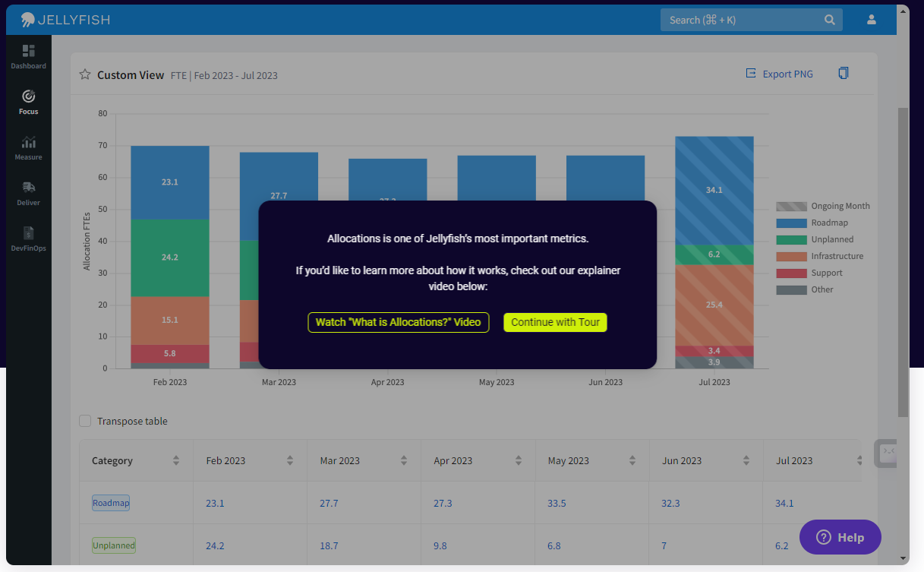Click the scrollbar up arrow
Screen dimensions: 924x572
pyautogui.click(x=903, y=12)
